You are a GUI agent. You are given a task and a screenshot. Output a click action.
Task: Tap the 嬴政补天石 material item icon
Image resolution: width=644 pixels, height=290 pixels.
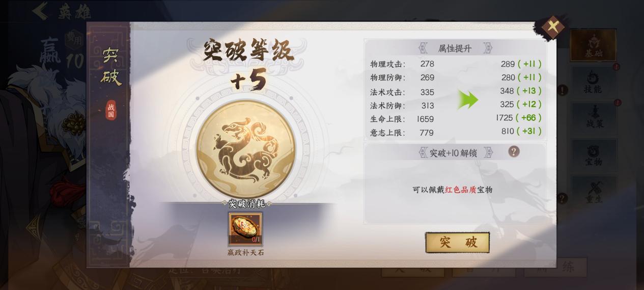tap(245, 229)
